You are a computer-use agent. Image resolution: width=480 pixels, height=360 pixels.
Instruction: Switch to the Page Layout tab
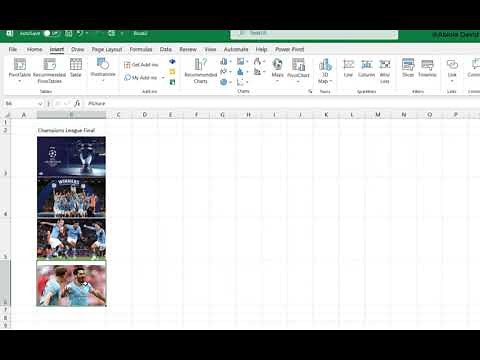[107, 49]
